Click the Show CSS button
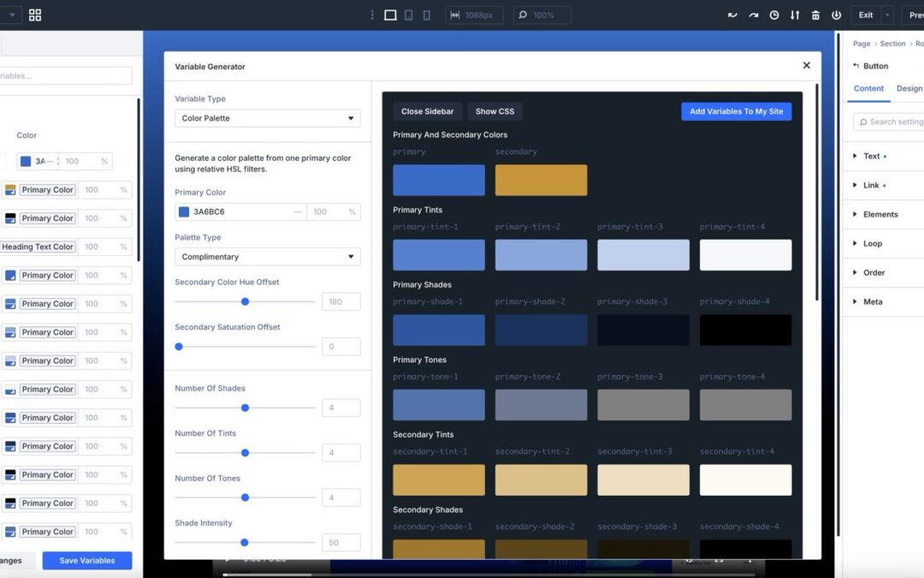924x578 pixels. (x=495, y=111)
